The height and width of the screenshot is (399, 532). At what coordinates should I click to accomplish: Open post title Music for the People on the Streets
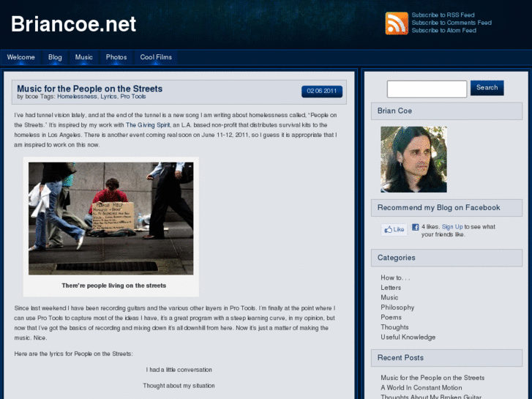tap(89, 89)
